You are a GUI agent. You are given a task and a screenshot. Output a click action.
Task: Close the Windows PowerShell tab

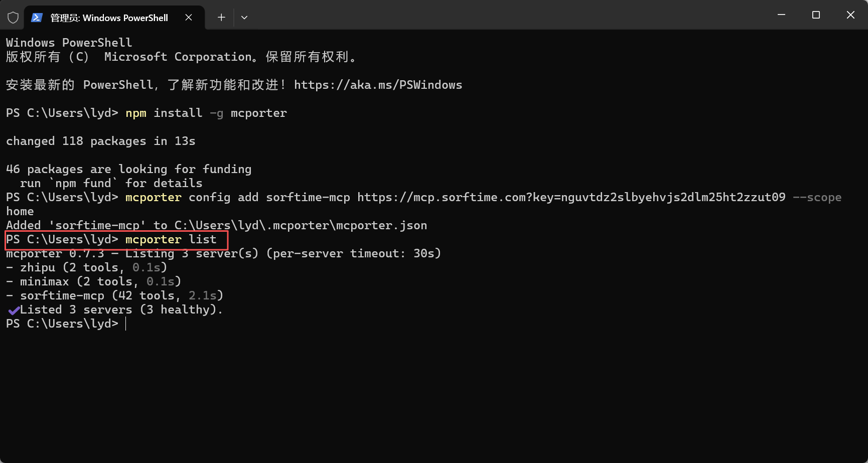pos(189,18)
